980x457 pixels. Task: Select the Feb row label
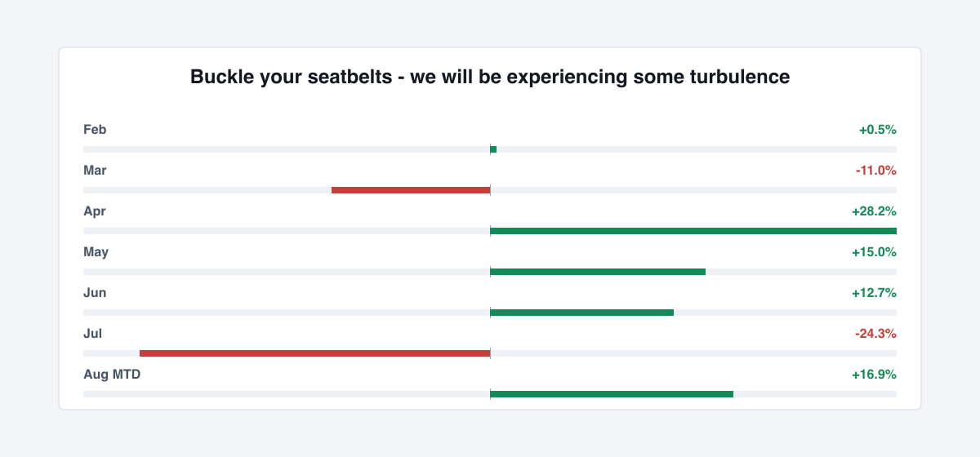(x=95, y=129)
